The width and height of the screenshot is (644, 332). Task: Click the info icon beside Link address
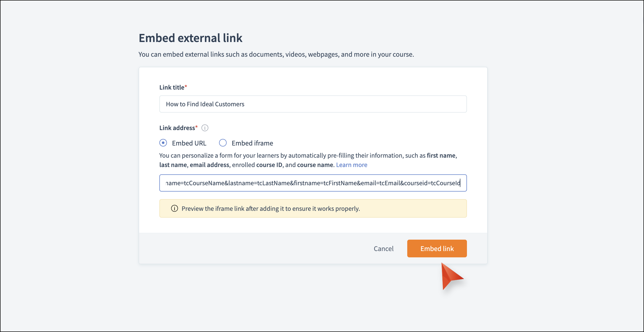pos(205,128)
